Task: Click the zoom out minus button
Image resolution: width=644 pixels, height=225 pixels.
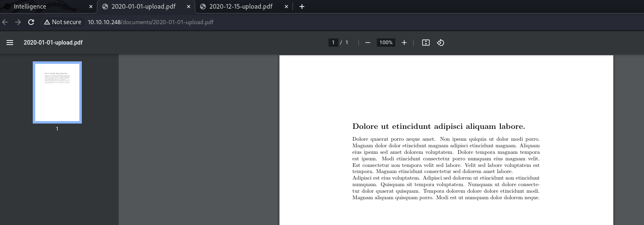Action: (368, 43)
